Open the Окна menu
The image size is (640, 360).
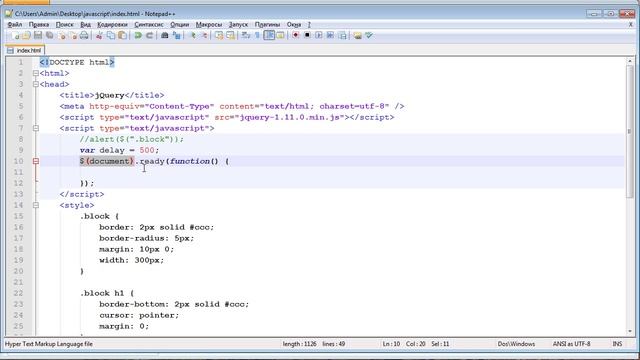coord(294,24)
